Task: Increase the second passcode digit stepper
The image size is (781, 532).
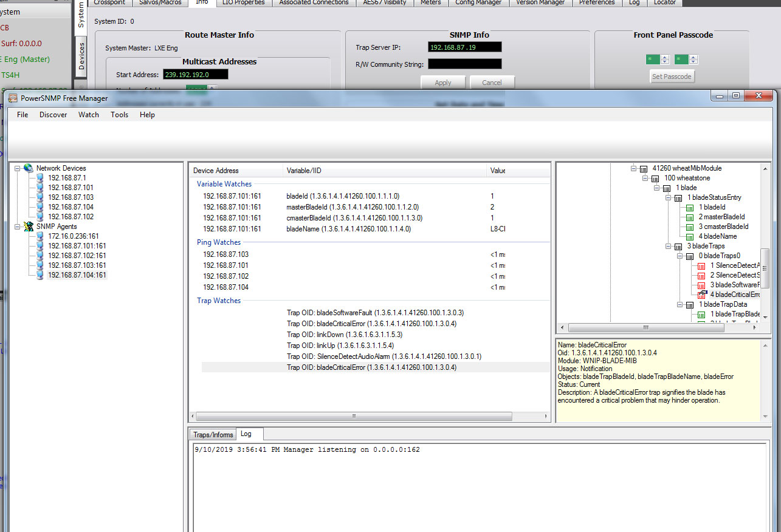Action: click(x=693, y=57)
